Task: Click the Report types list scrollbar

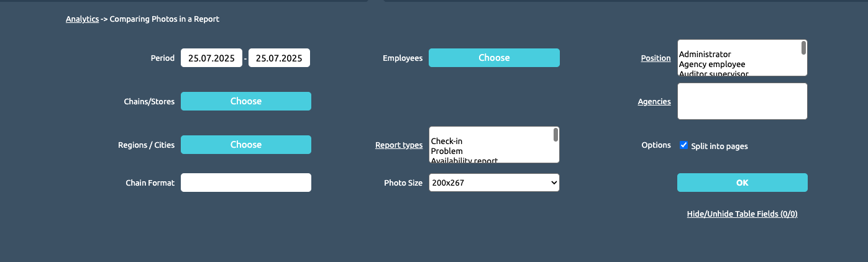Action: coord(556,135)
